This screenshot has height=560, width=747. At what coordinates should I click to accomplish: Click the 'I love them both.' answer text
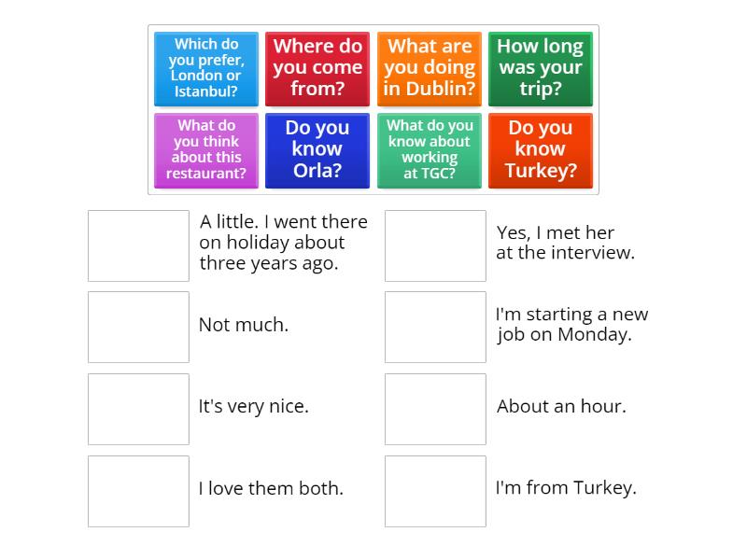[271, 487]
